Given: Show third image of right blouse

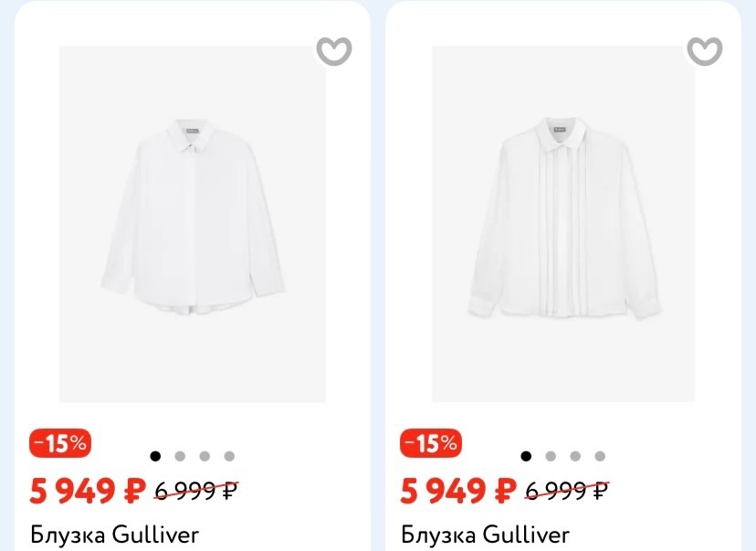Looking at the screenshot, I should (x=575, y=456).
